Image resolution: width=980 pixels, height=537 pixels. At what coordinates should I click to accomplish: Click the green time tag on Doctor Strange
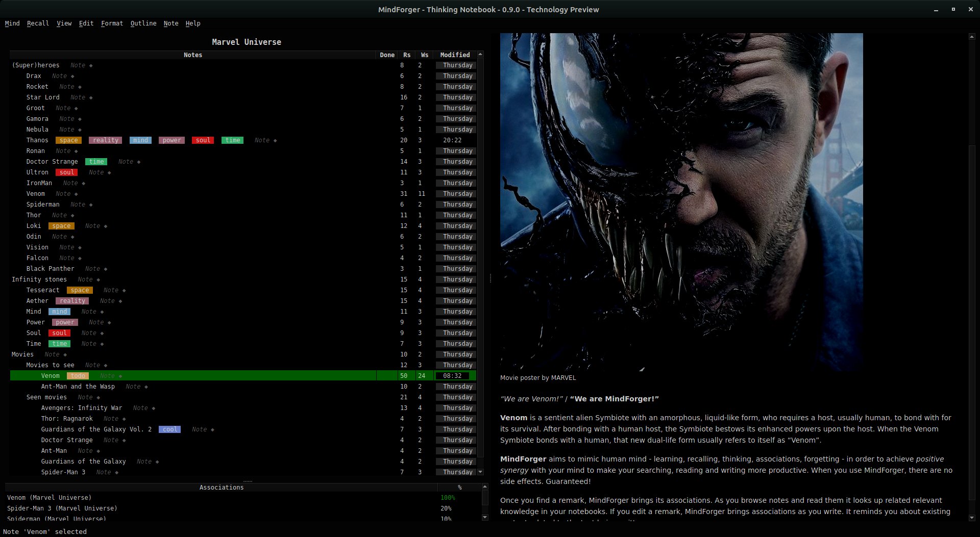[96, 162]
